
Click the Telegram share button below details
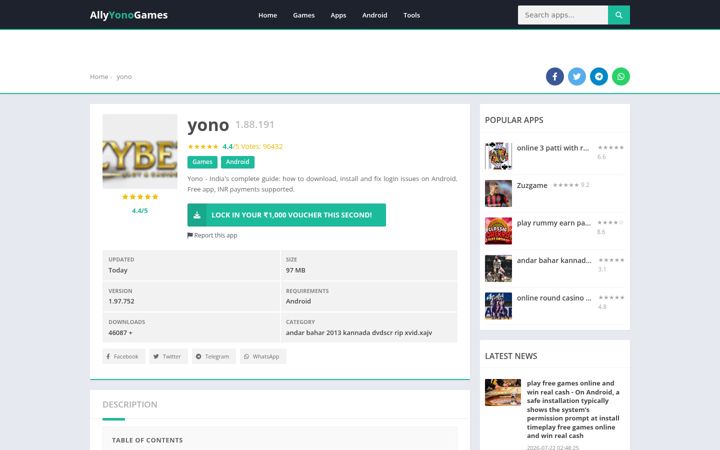214,356
